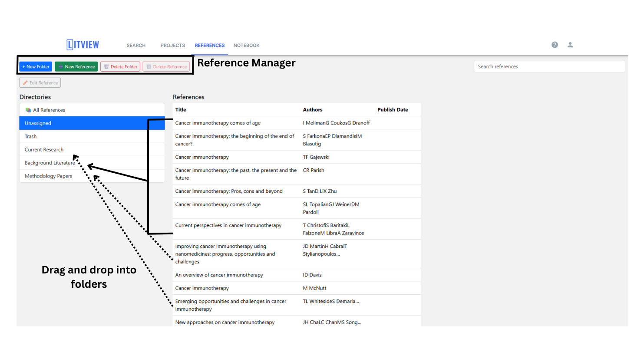The image size is (644, 362).
Task: Open the Methodology Papers folder
Action: pyautogui.click(x=92, y=176)
